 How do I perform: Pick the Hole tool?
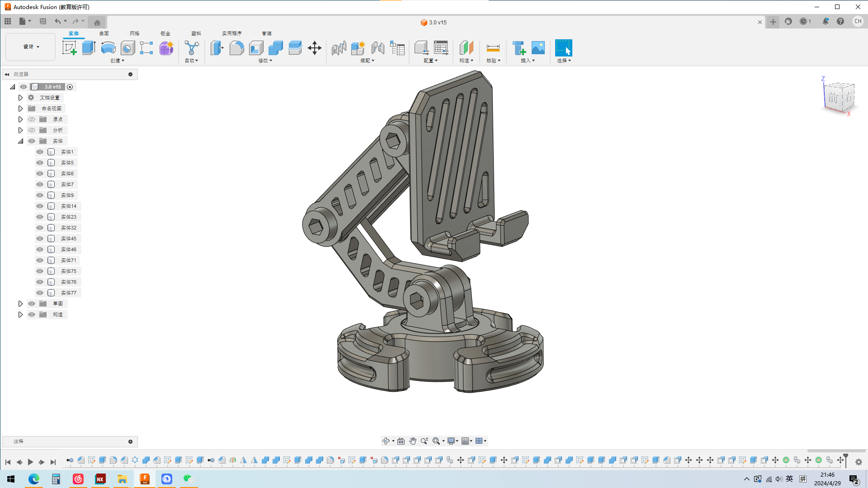pos(127,48)
